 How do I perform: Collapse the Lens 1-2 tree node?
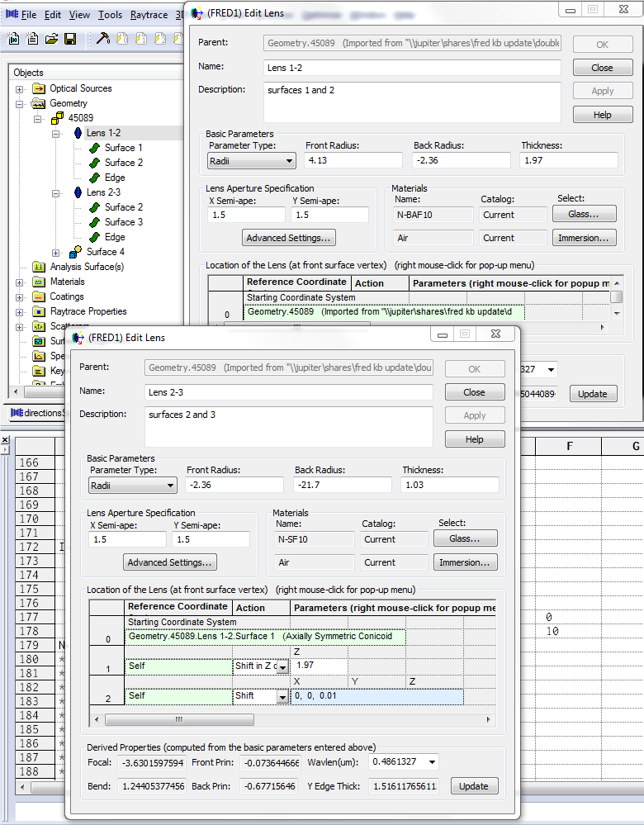(56, 134)
